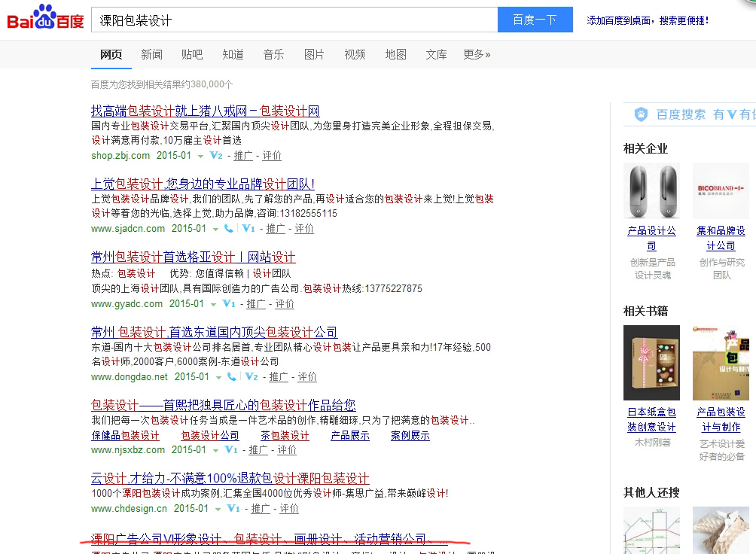Image resolution: width=756 pixels, height=554 pixels.
Task: Click 评价 on www.dongdao.net result
Action: (307, 376)
